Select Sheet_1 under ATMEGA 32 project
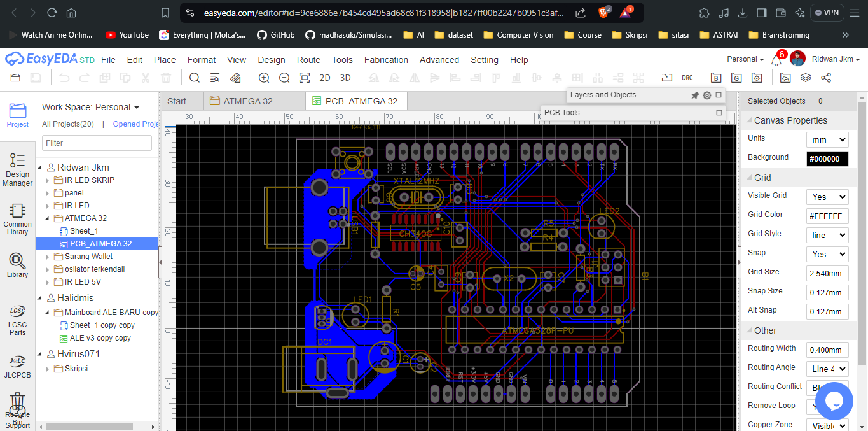868x431 pixels. pos(84,231)
